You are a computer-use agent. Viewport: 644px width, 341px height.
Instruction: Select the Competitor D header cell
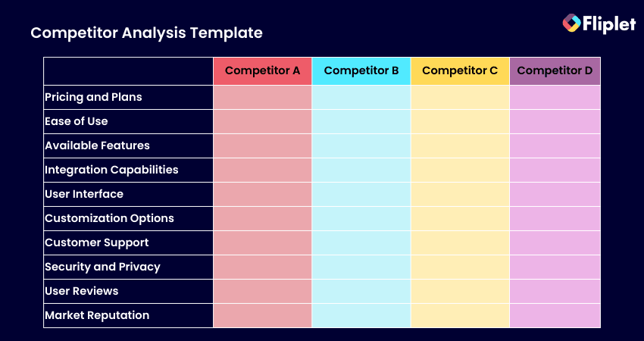pyautogui.click(x=555, y=71)
